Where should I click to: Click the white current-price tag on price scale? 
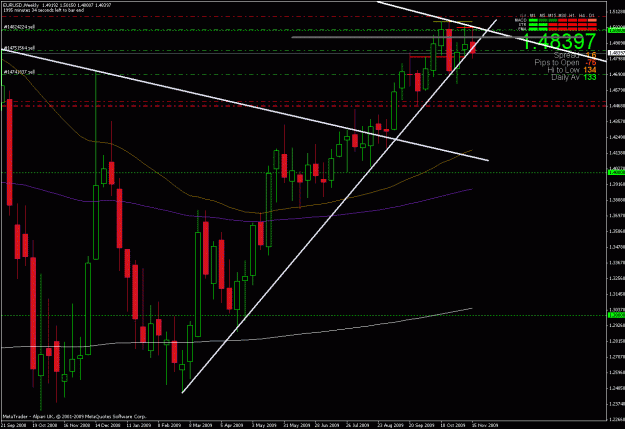[617, 53]
